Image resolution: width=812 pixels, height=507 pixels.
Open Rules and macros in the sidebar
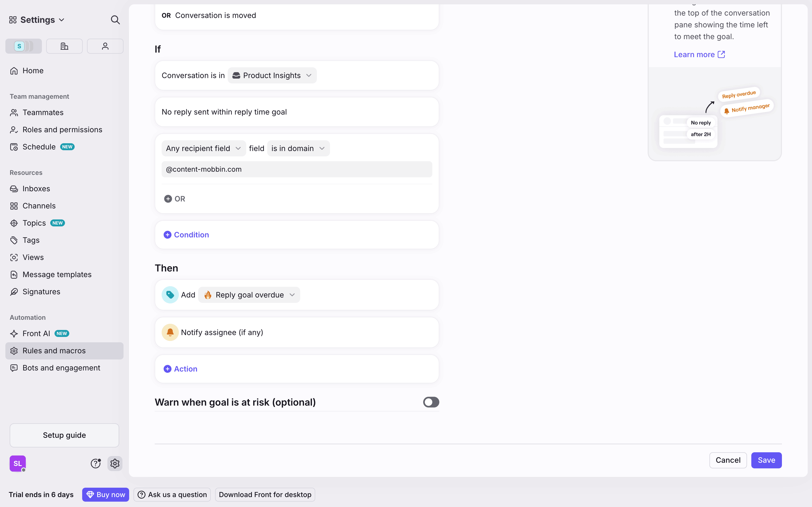tap(54, 351)
